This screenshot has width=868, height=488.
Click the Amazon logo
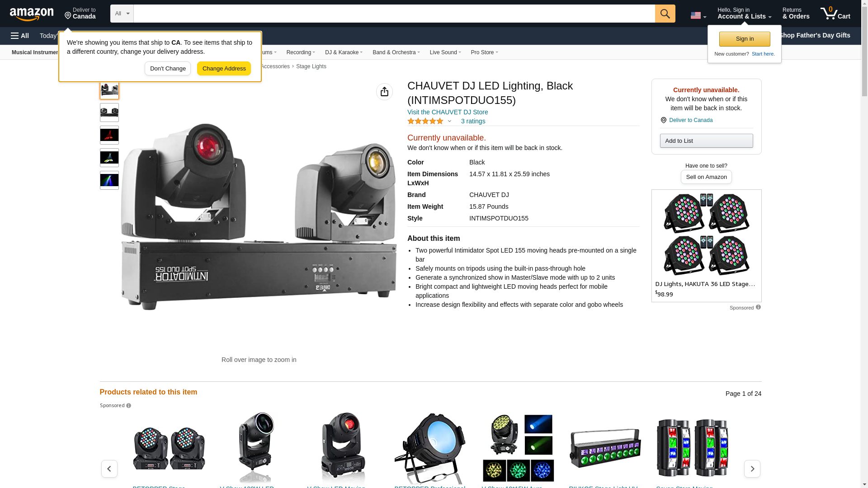click(32, 14)
